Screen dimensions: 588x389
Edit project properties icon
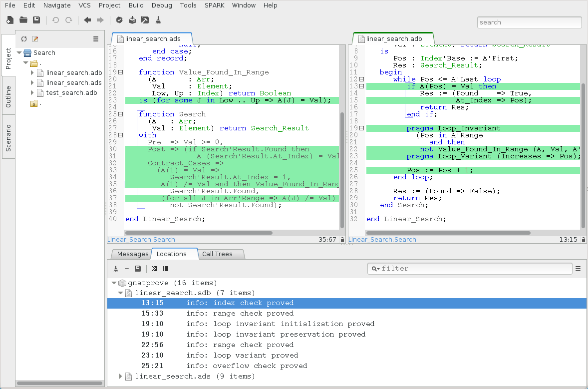(x=35, y=39)
